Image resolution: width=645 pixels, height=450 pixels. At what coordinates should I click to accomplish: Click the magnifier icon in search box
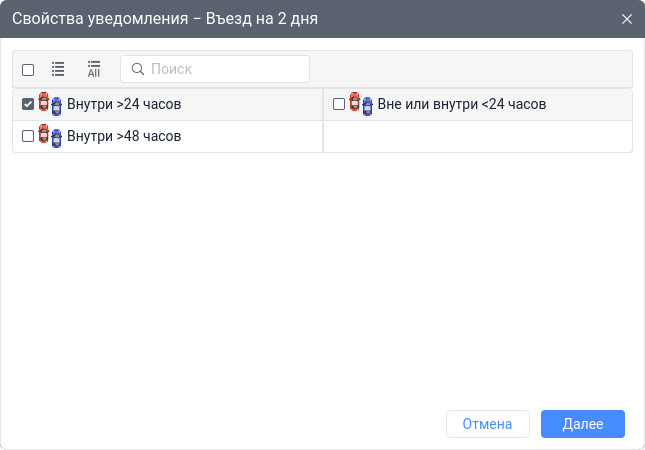[138, 69]
